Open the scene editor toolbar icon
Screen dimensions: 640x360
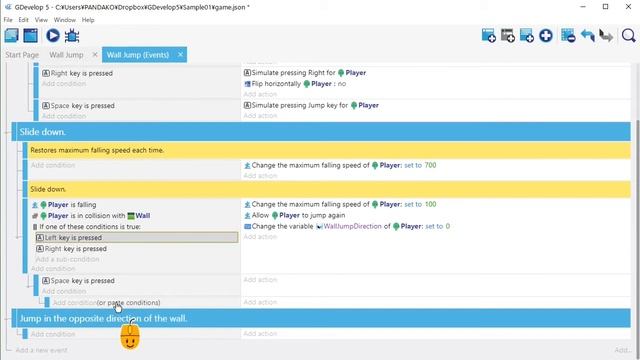point(31,36)
